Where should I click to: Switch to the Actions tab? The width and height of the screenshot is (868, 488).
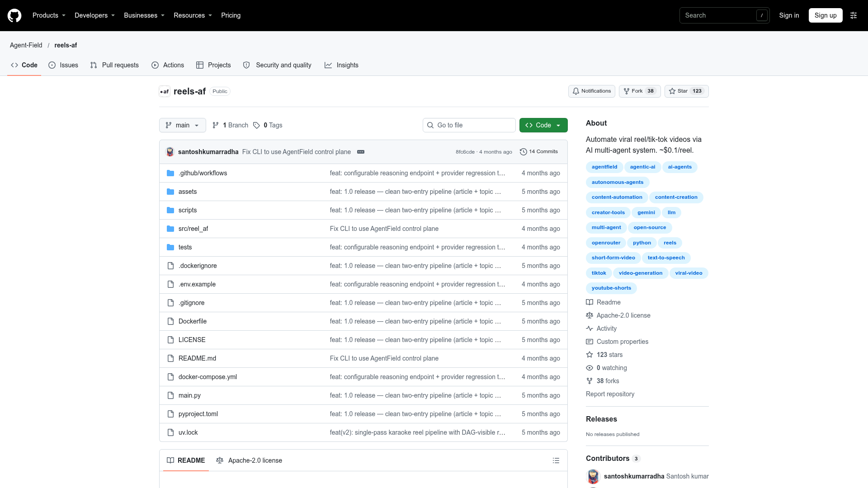point(168,65)
